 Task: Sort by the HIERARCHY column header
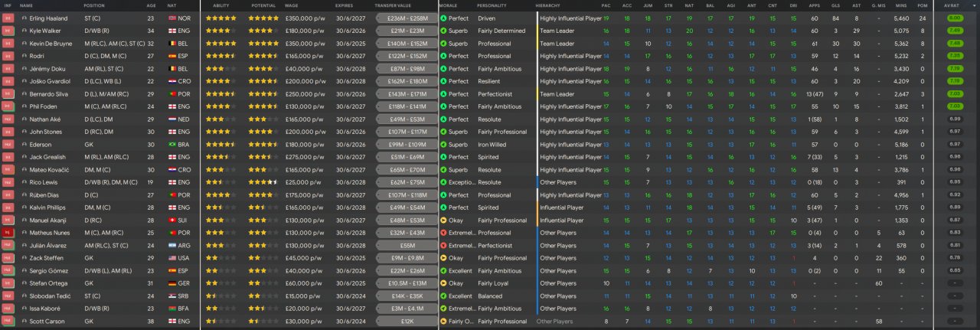[x=547, y=5]
